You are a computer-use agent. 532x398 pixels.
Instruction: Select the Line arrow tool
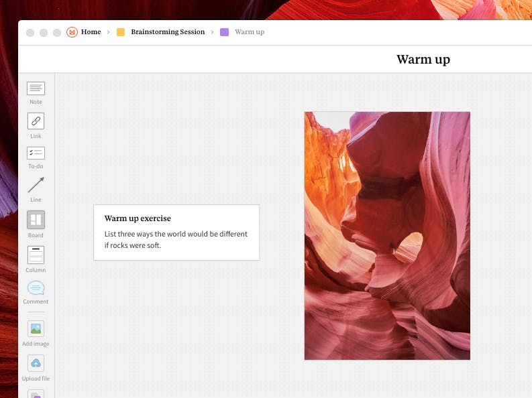pos(36,185)
